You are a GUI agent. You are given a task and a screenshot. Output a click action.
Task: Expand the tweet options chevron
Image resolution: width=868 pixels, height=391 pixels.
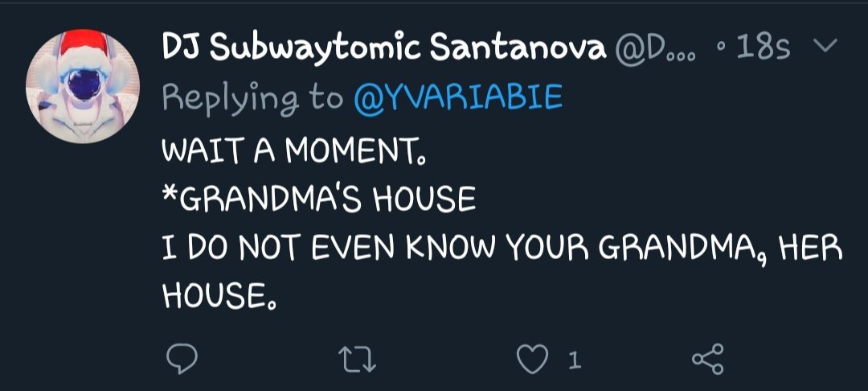click(825, 45)
